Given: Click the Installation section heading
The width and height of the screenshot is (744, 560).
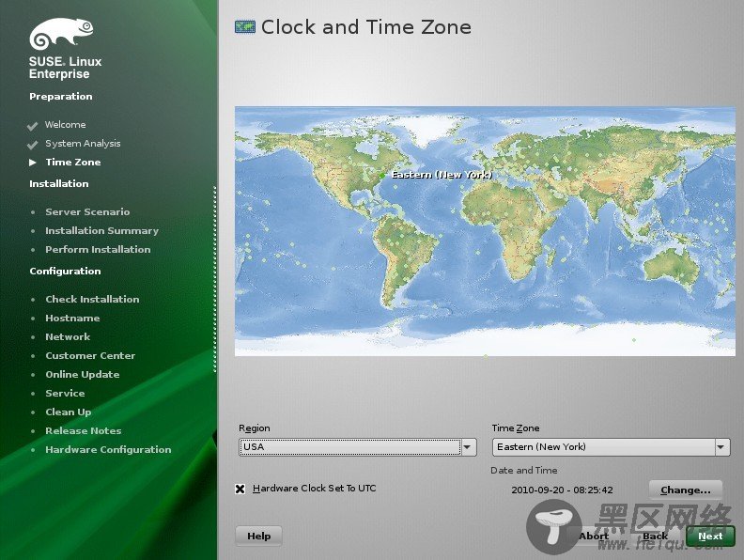Looking at the screenshot, I should (59, 183).
